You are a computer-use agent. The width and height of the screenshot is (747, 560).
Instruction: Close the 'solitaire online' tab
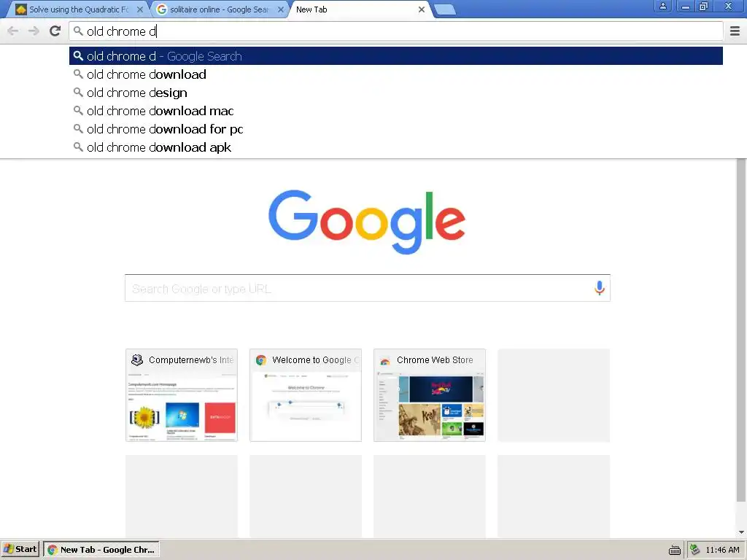tap(281, 9)
